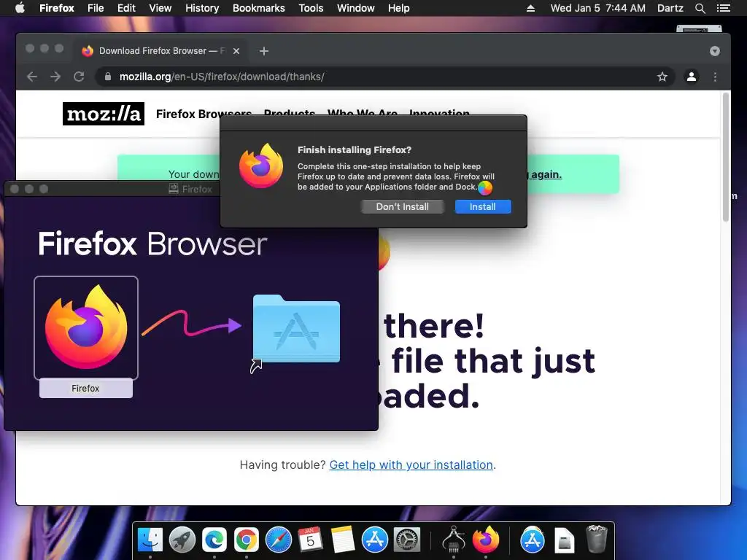Click the Install button in dialog
This screenshot has height=560, width=747.
483,206
